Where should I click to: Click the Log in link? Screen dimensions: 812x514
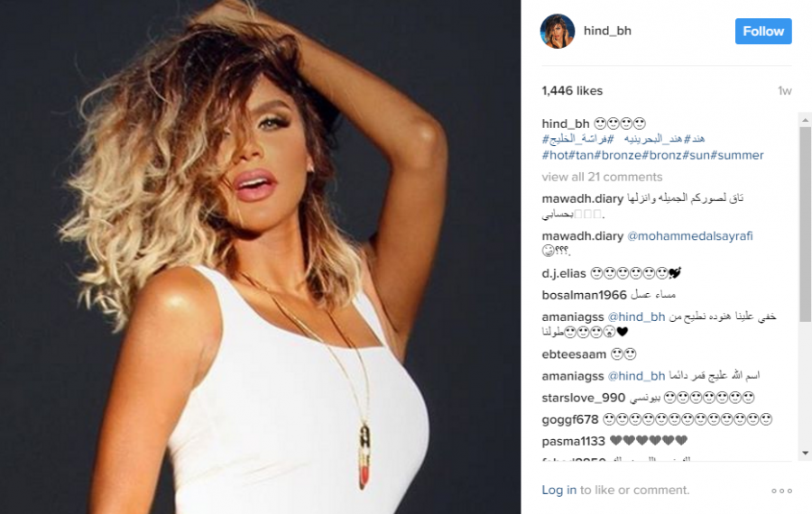click(x=558, y=491)
